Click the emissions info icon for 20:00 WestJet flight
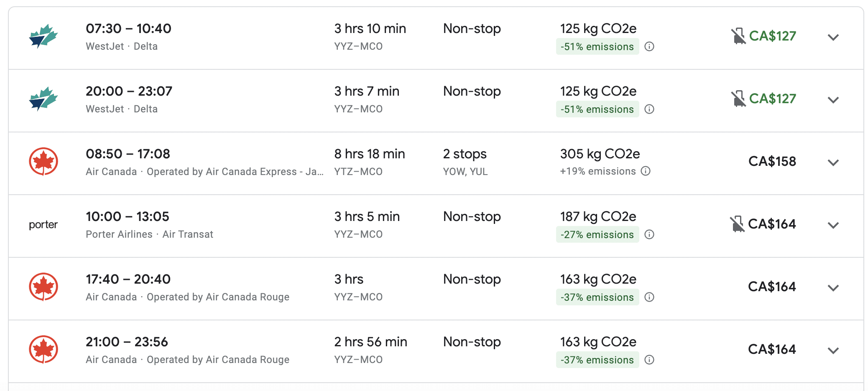868x391 pixels. click(x=649, y=109)
